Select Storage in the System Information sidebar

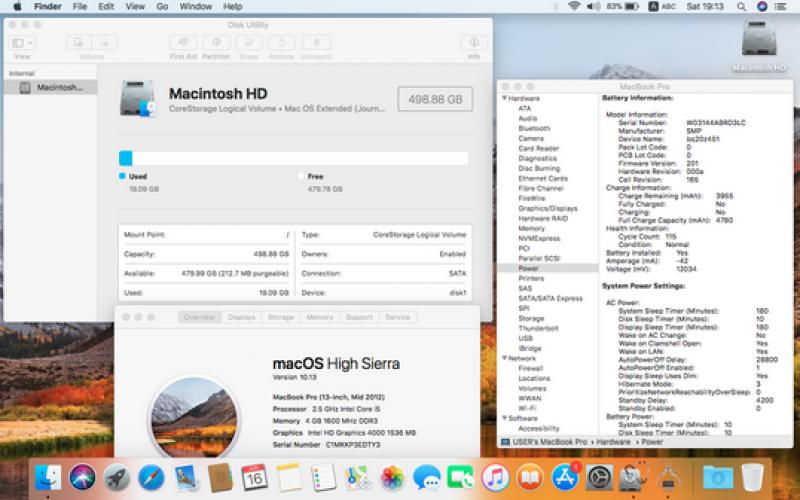(531, 318)
